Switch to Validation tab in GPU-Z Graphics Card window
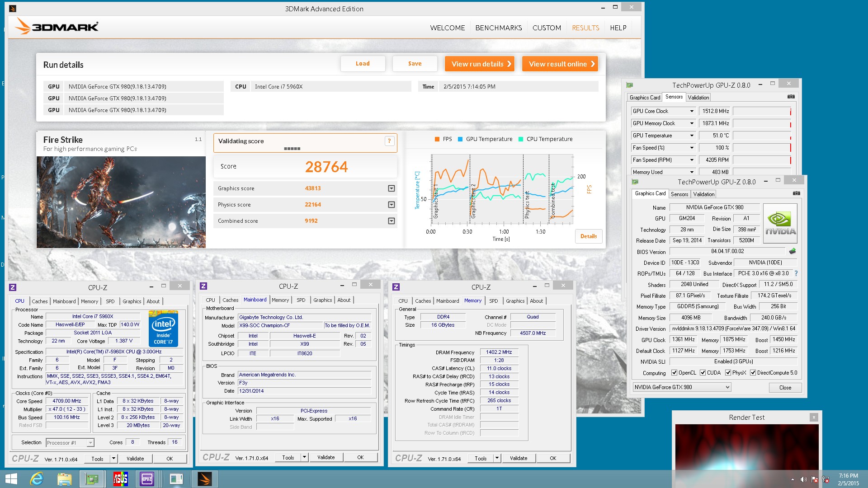Viewport: 868px width, 488px height. click(704, 194)
